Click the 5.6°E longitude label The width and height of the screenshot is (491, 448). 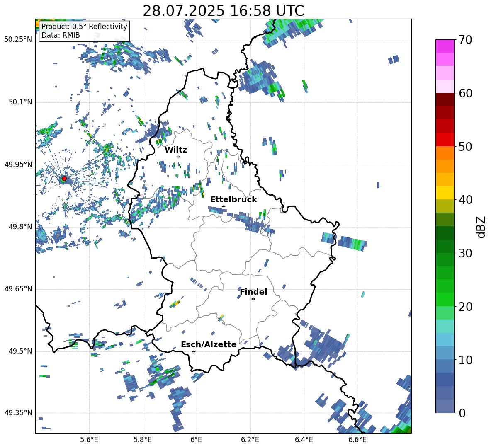[x=89, y=440]
